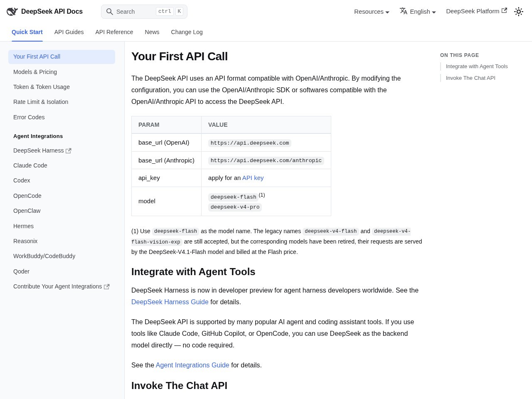
Task: Open the News tab
Action: click(152, 32)
